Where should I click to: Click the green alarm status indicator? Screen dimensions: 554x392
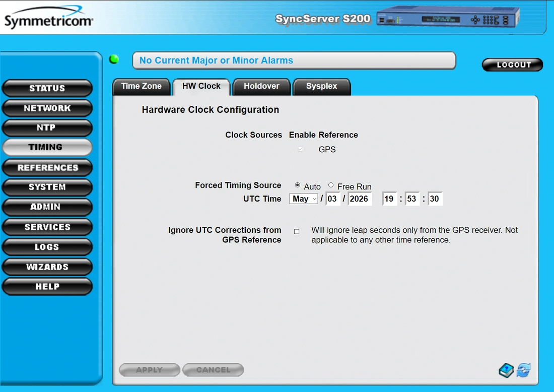click(114, 59)
